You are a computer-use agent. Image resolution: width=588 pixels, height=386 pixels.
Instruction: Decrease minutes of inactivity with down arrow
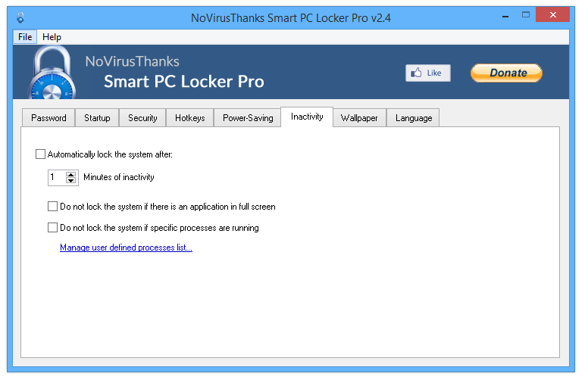[71, 180]
